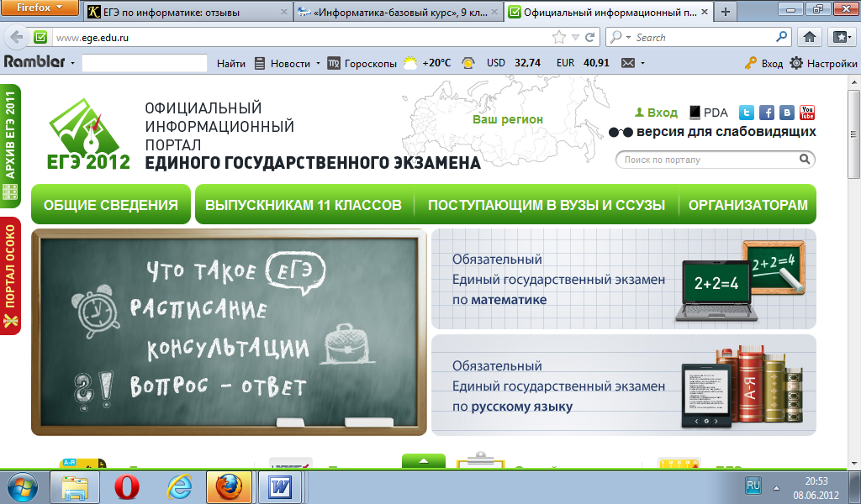Click the page vertical scrollbar thumb
This screenshot has height=504, width=861.
pos(853,134)
